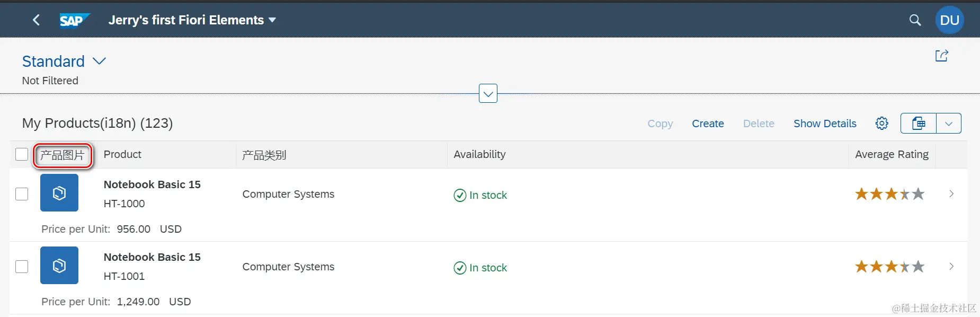Image resolution: width=980 pixels, height=317 pixels.
Task: Click the back navigation arrow
Action: (x=36, y=20)
